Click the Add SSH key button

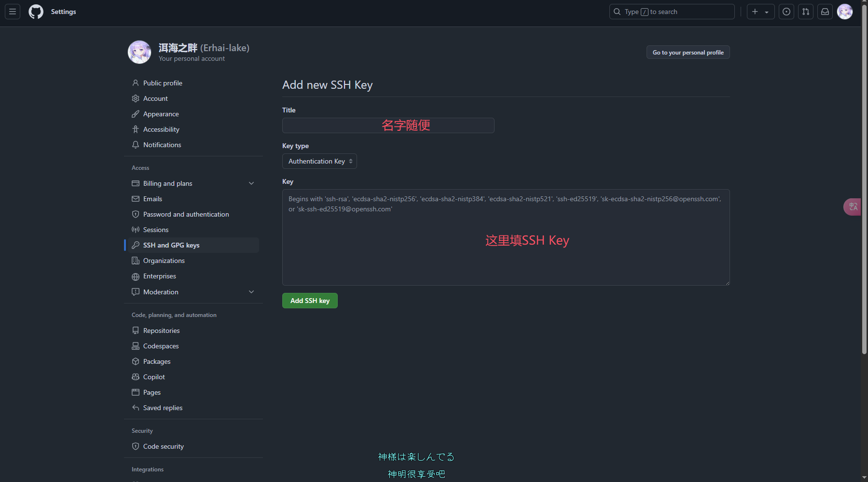click(310, 301)
